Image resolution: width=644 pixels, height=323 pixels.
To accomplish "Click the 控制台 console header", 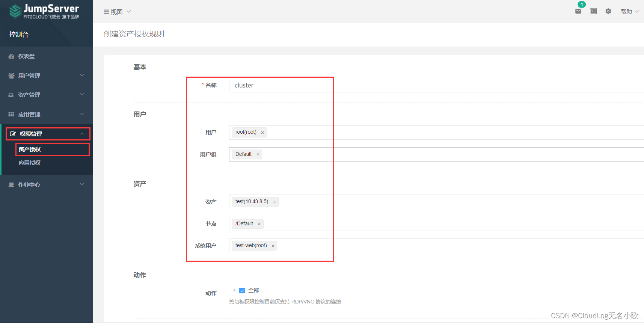I will [19, 35].
